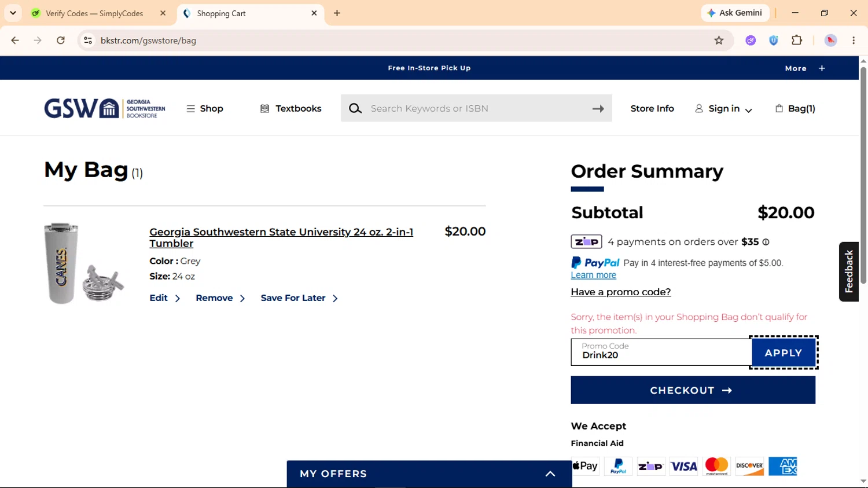
Task: Click the Free In-Store Pick Up banner text
Action: tap(429, 68)
